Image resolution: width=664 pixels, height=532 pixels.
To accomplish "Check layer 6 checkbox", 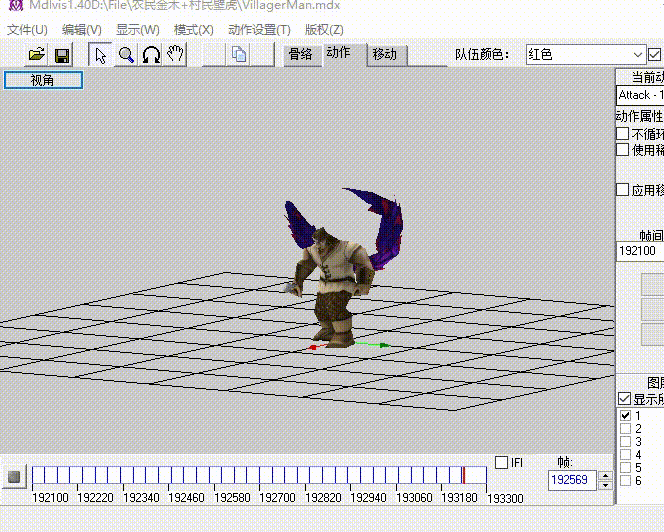I will (625, 481).
